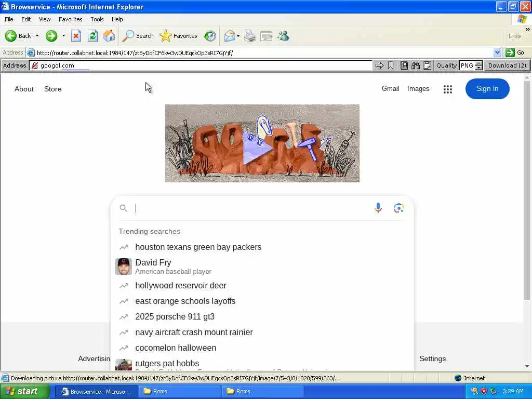
Task: Refresh the page in IE toolbar
Action: click(x=92, y=36)
